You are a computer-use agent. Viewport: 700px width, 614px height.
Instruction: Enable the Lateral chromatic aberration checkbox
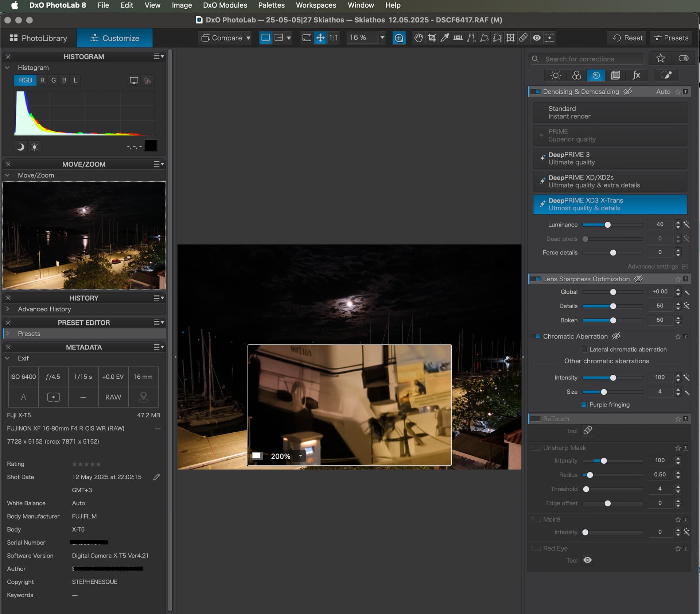584,350
